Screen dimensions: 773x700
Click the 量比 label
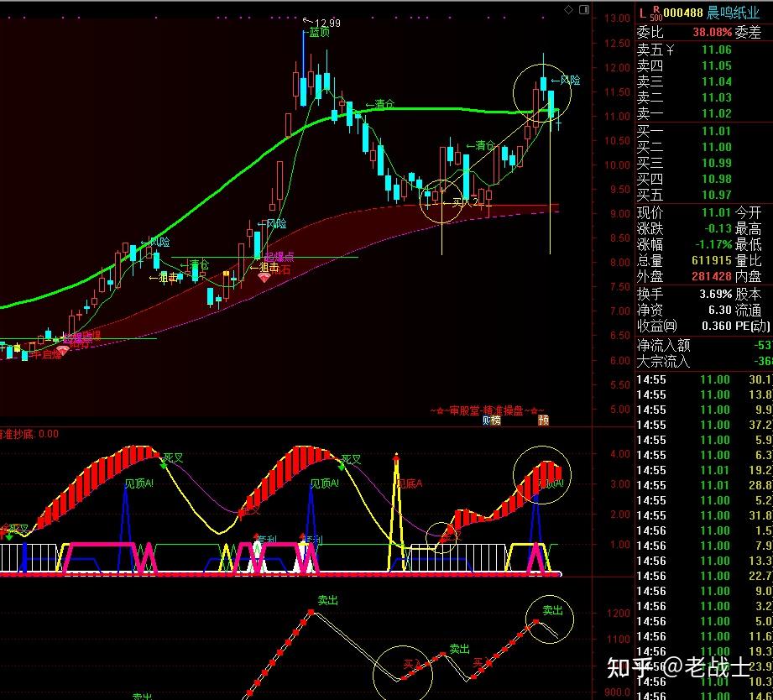click(x=748, y=261)
